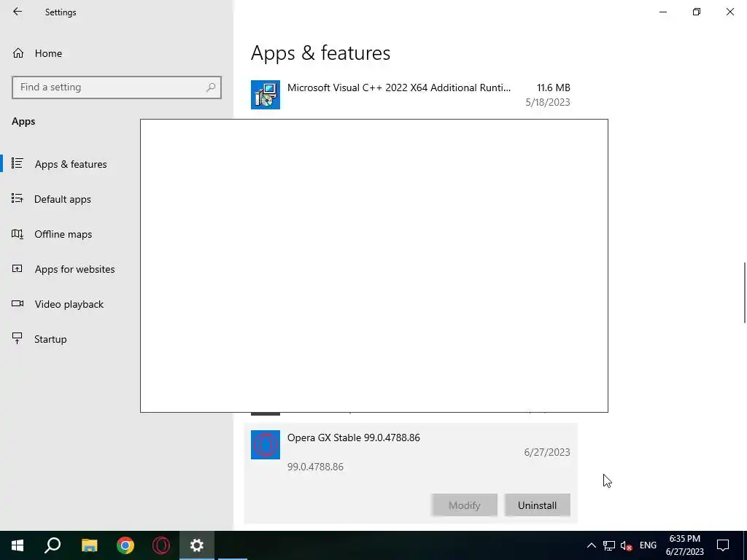The image size is (747, 560).
Task: Click the Apps for websites icon
Action: coord(18,268)
